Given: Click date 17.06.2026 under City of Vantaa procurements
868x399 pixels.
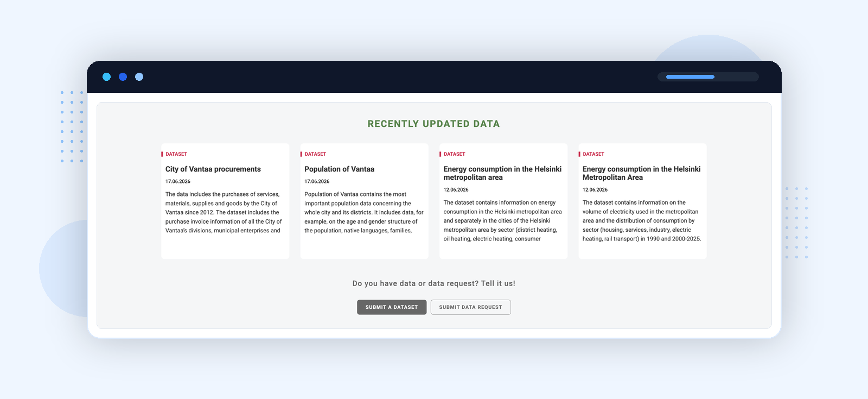Looking at the screenshot, I should [x=178, y=181].
